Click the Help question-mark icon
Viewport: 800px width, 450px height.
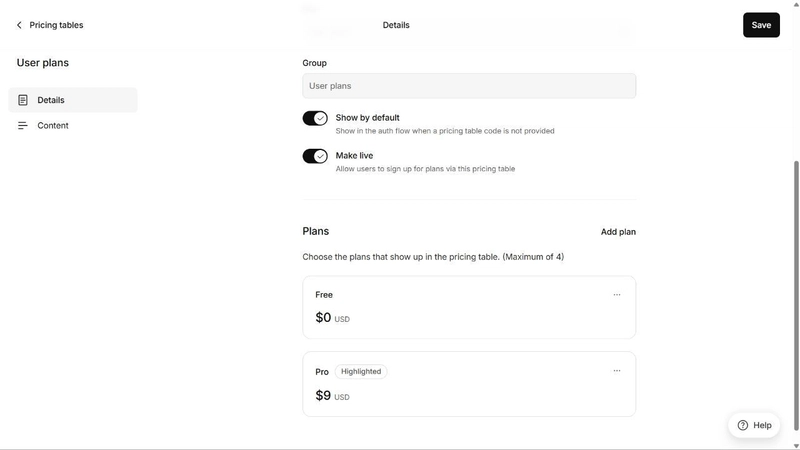click(743, 425)
